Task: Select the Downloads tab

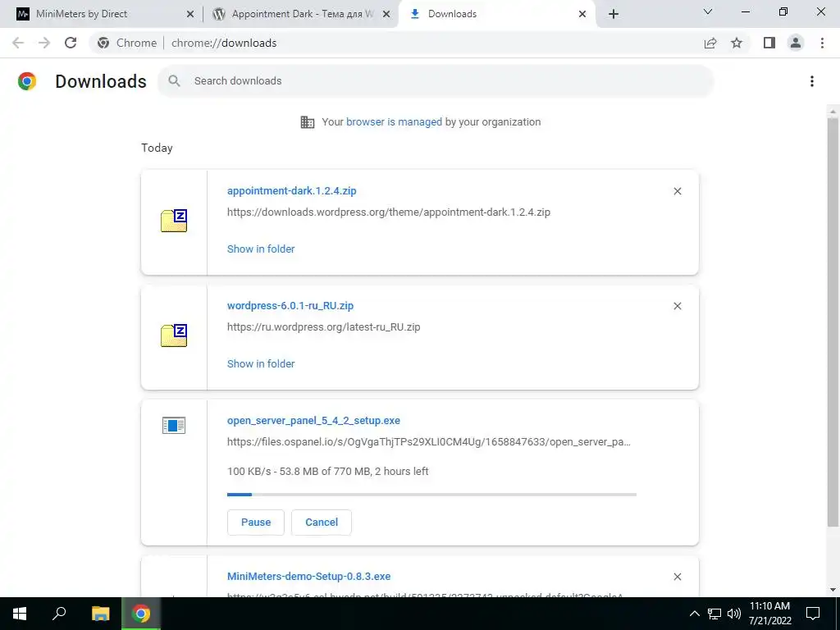Action: click(495, 14)
